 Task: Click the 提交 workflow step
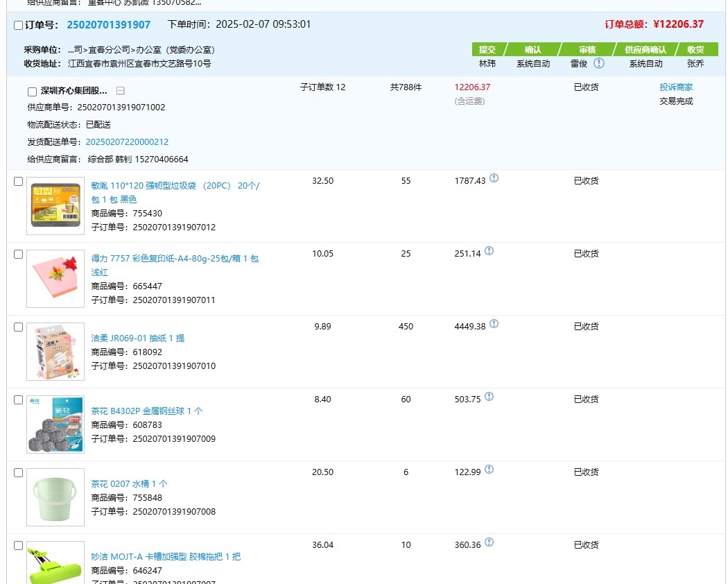[x=487, y=49]
